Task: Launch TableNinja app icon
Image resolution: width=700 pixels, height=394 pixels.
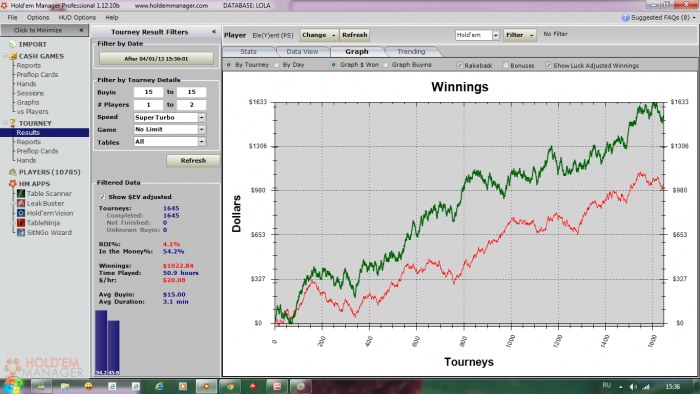Action: [x=21, y=223]
